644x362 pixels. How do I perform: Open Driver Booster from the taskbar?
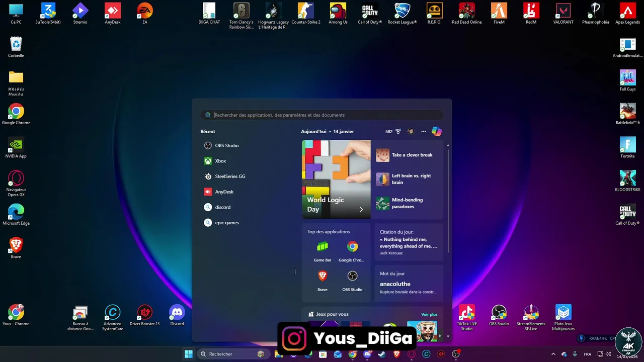point(441,354)
